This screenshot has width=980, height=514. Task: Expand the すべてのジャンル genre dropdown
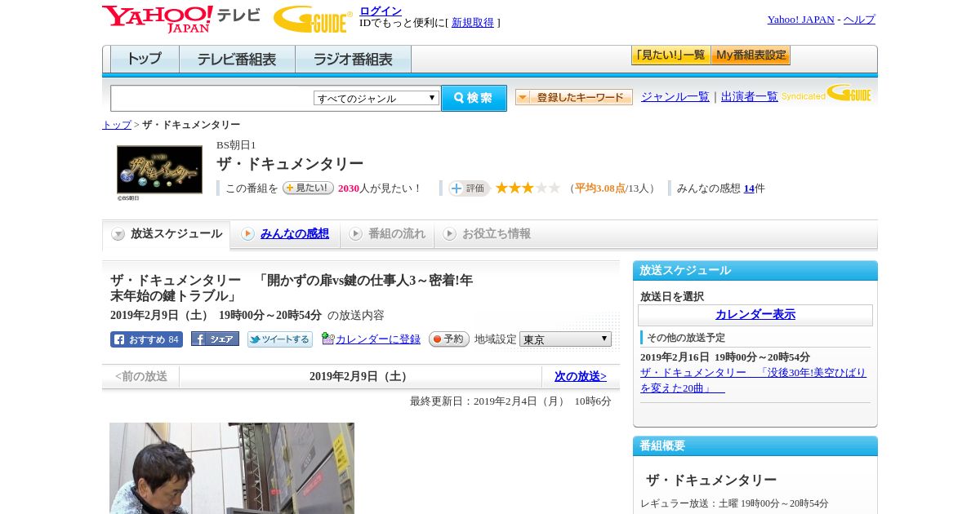click(376, 98)
